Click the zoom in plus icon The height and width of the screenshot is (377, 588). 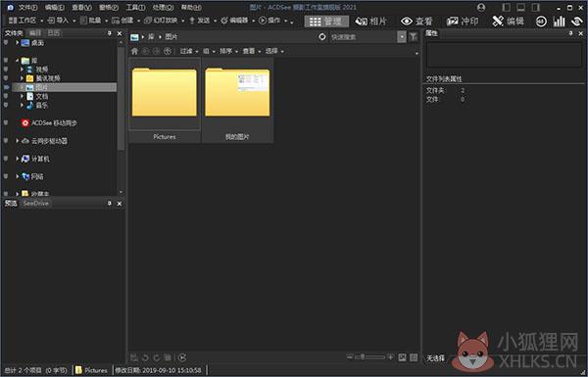coord(390,357)
